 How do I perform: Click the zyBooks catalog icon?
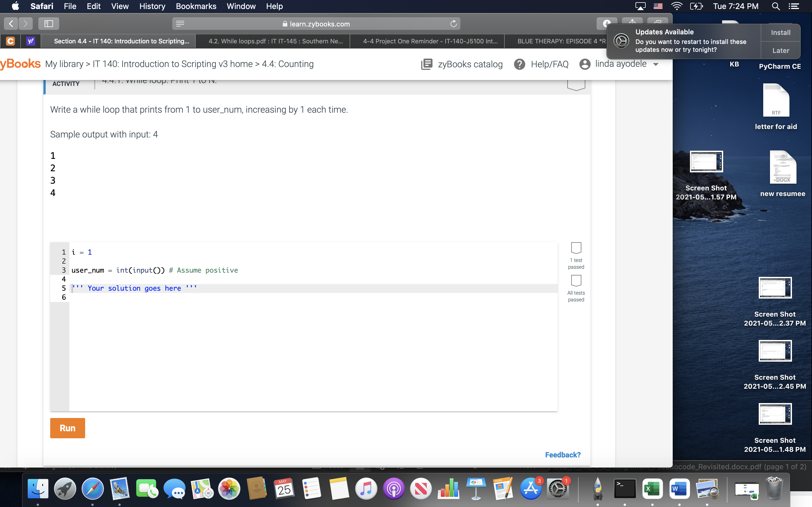click(427, 64)
